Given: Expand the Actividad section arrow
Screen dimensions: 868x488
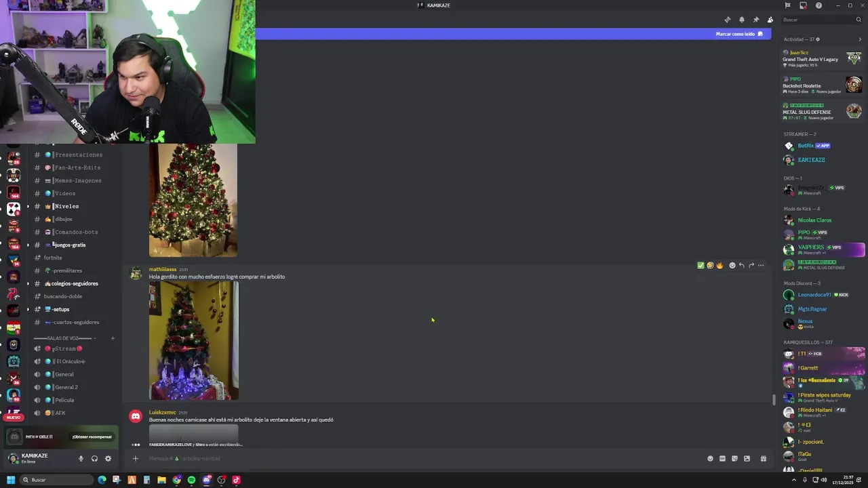Looking at the screenshot, I should [860, 39].
